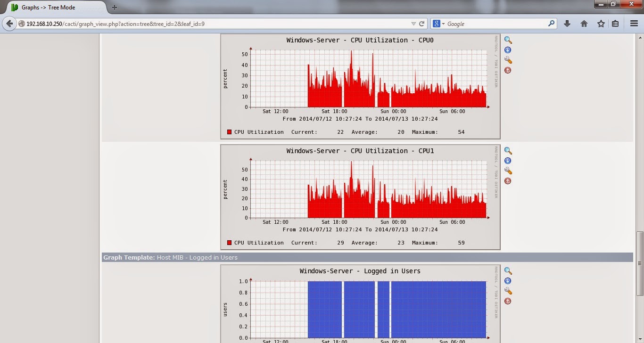Viewport: 644px width, 343px height.
Task: Click red page-top arrow beside CPU0 graph
Action: 508,70
